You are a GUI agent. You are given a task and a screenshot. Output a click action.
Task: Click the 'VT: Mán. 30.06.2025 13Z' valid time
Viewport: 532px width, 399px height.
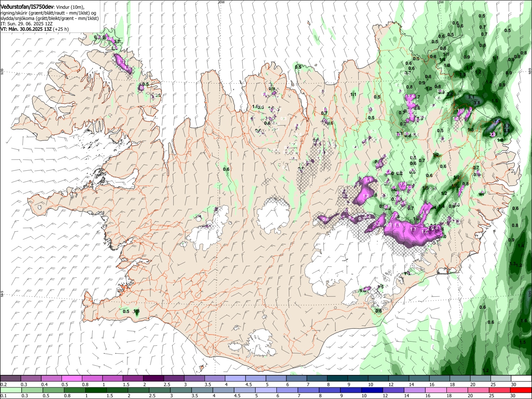tap(26, 29)
